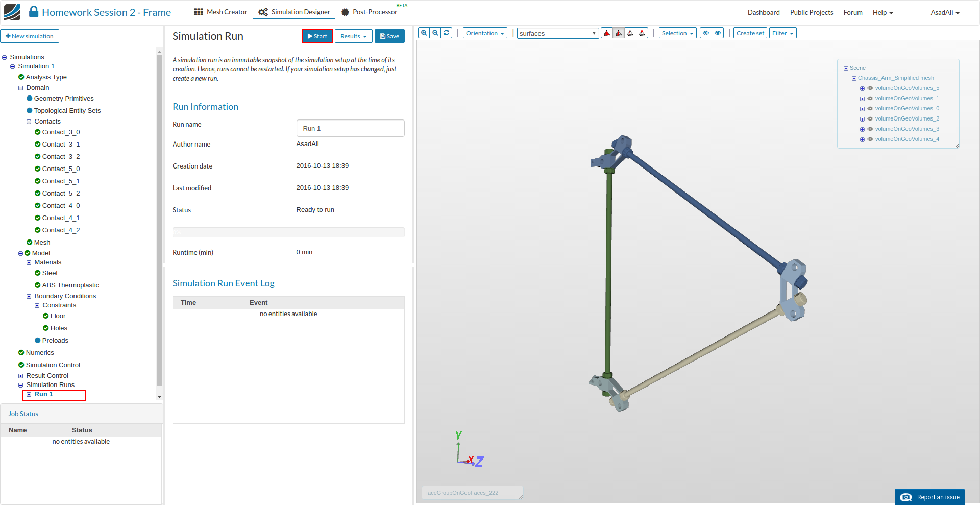Image resolution: width=980 pixels, height=505 pixels.
Task: Click the run progress bar
Action: 288,232
